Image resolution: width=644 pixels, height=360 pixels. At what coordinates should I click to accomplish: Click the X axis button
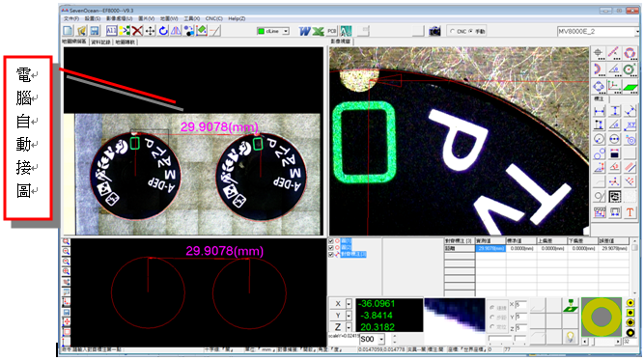tap(338, 304)
